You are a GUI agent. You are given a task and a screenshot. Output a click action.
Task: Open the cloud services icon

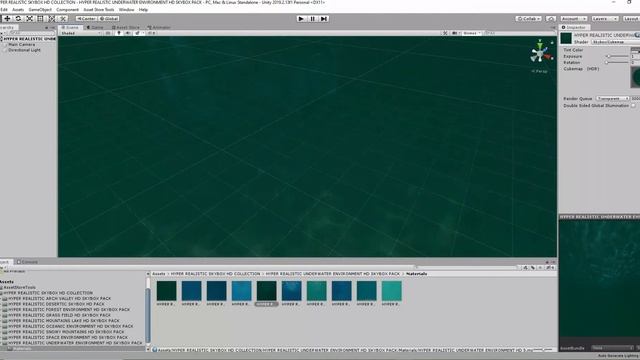[x=551, y=19]
